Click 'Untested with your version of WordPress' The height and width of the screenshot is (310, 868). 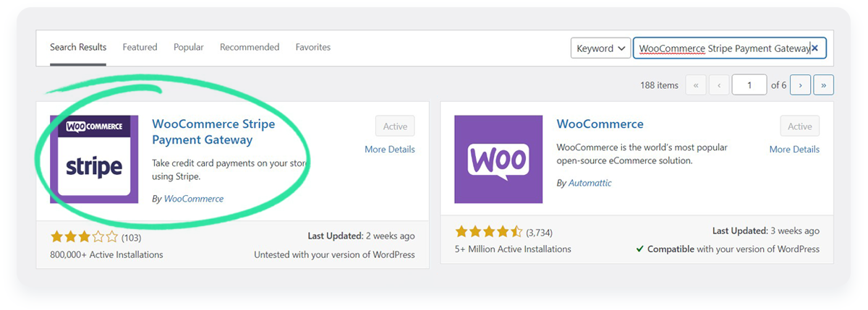click(x=335, y=255)
